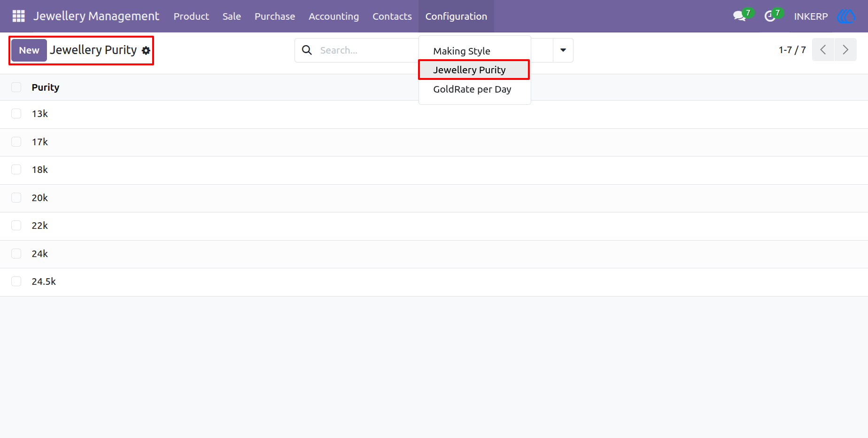The height and width of the screenshot is (438, 868).
Task: Open the 13k purity record
Action: click(40, 114)
